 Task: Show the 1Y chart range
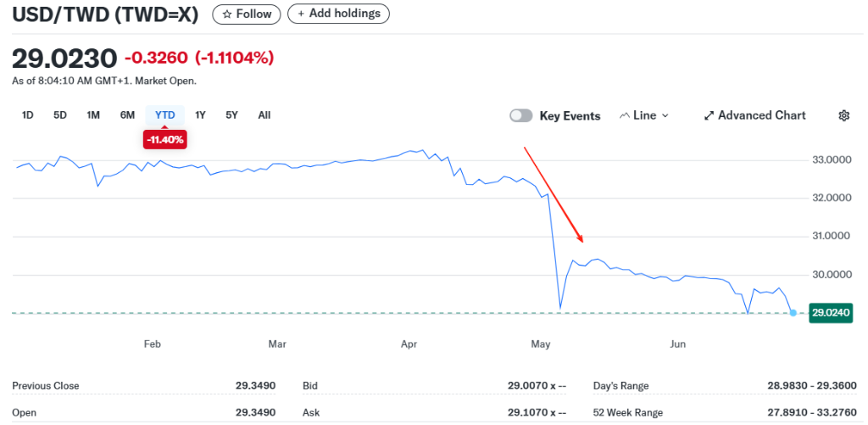coord(200,115)
